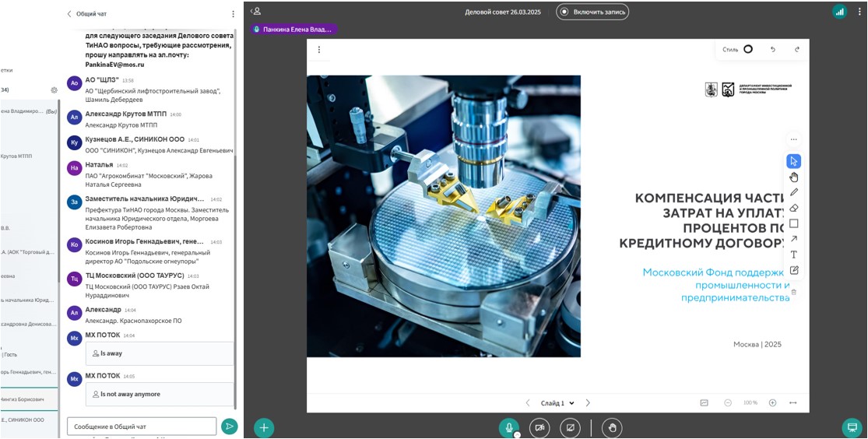Select the sticky note tool
This screenshot has height=439, width=868.
click(x=793, y=270)
